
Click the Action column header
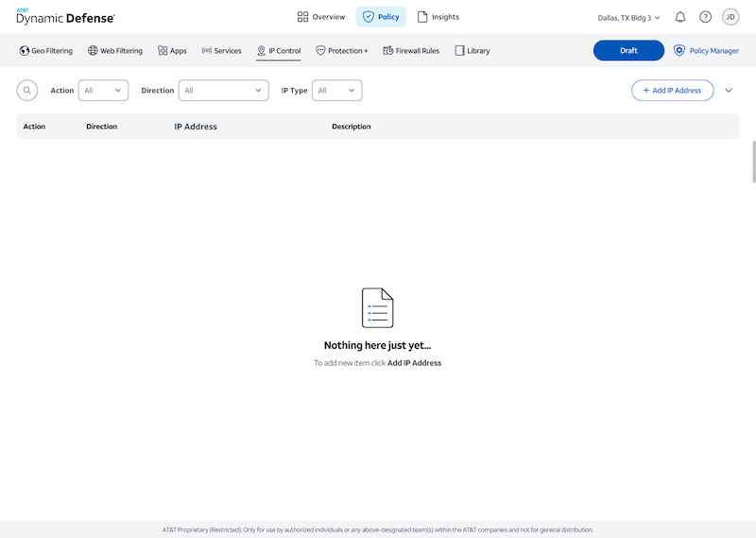click(34, 127)
